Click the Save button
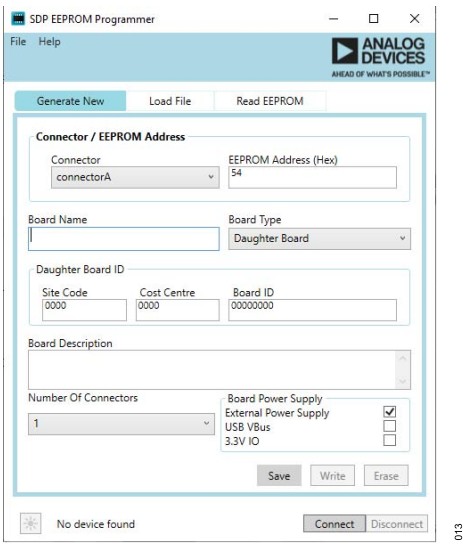This screenshot has width=471, height=547. click(279, 475)
